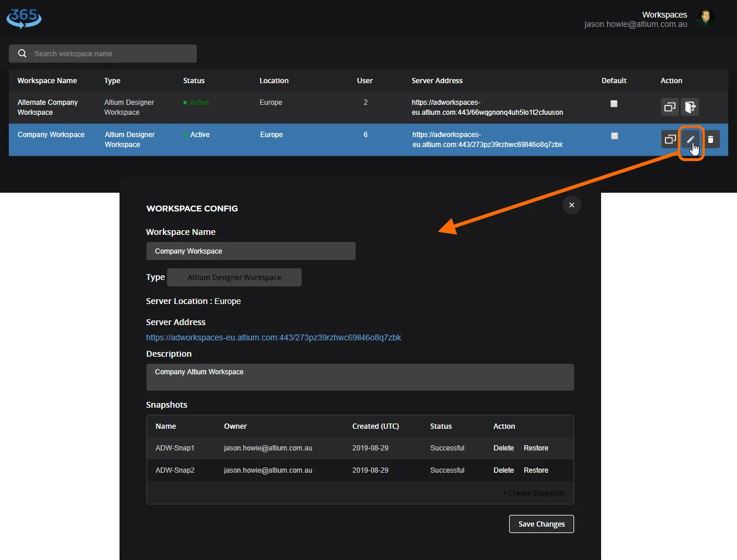Edit Company Workspace using pencil icon
Image resolution: width=737 pixels, height=560 pixels.
(x=691, y=139)
